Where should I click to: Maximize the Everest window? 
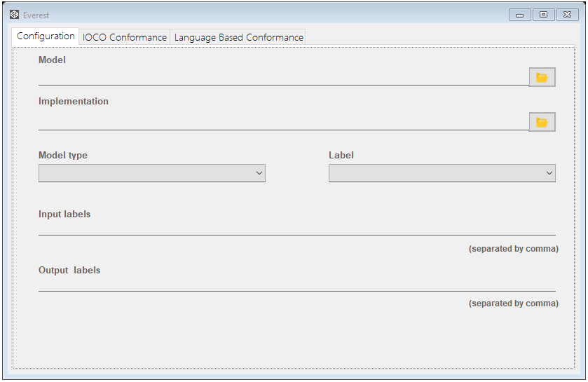coord(543,15)
